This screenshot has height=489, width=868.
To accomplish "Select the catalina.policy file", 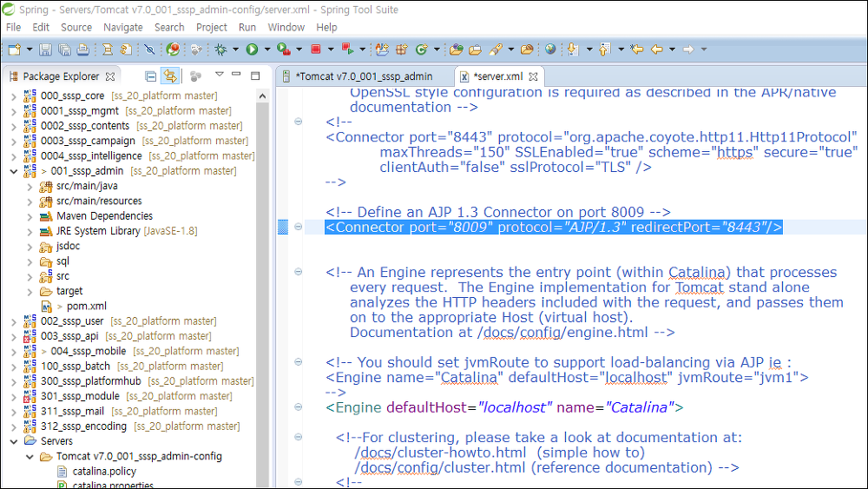I will click(x=104, y=472).
